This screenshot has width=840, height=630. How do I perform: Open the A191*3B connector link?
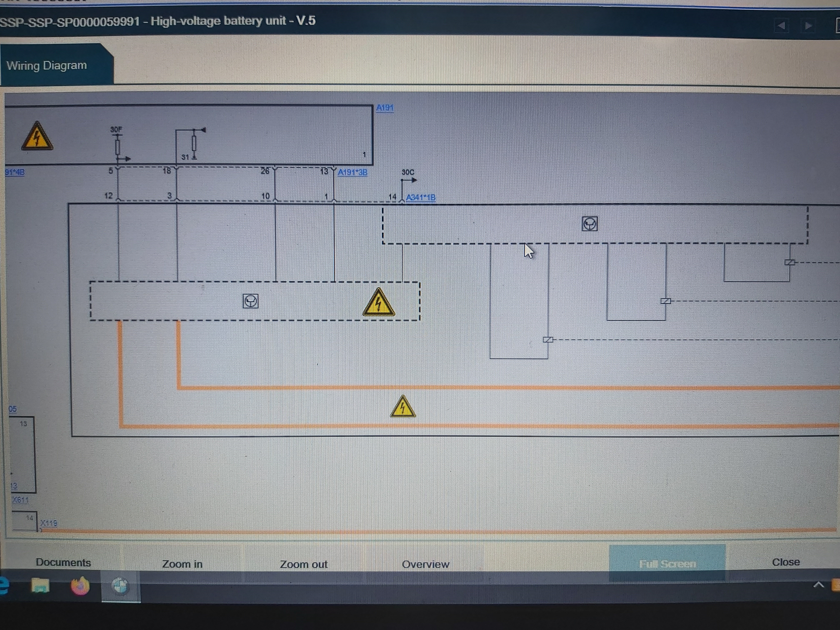(352, 172)
